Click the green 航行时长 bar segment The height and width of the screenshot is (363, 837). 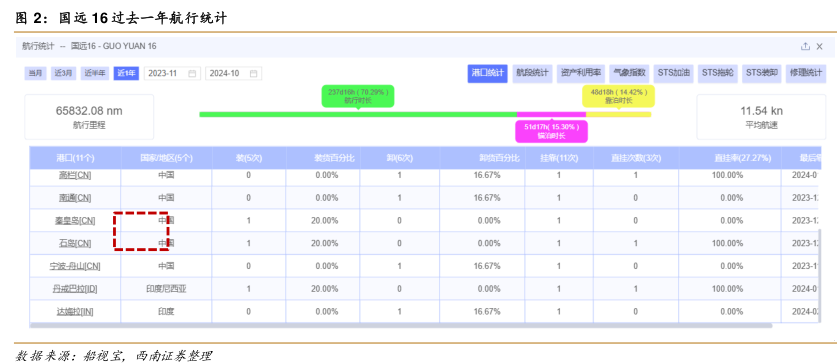(358, 114)
